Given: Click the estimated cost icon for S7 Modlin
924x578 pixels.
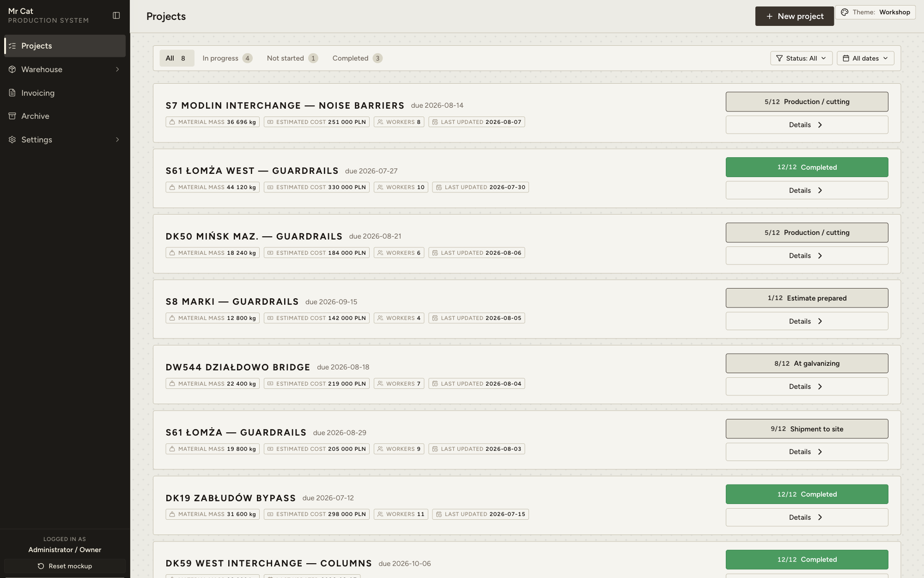Looking at the screenshot, I should click(270, 122).
